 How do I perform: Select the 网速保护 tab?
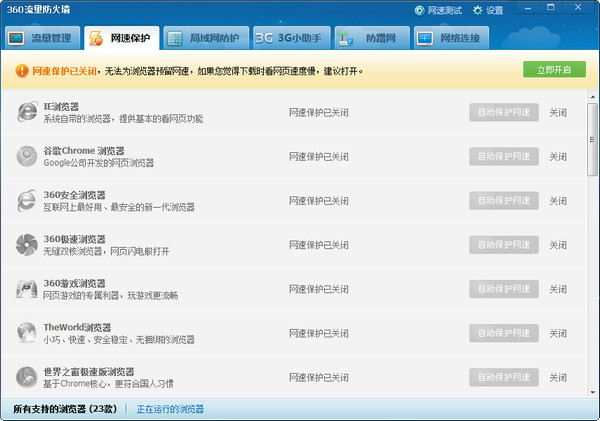pyautogui.click(x=122, y=38)
